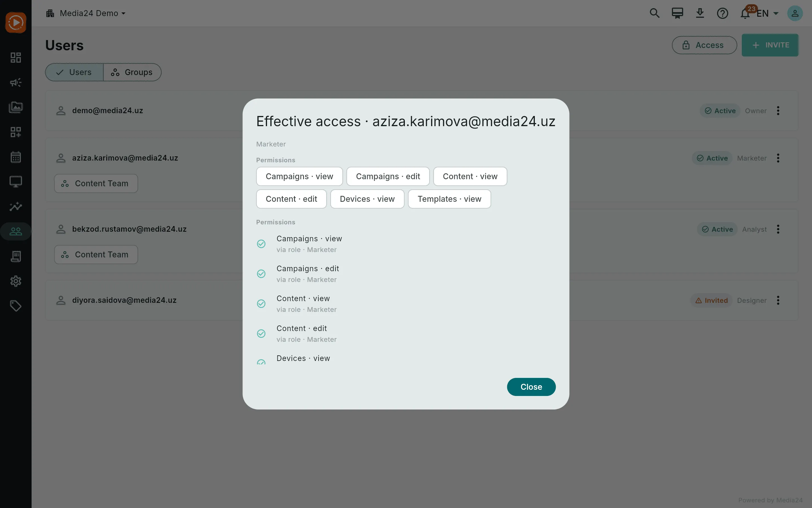Click the Invited status badge for Designer
This screenshot has height=508, width=812.
pyautogui.click(x=711, y=300)
